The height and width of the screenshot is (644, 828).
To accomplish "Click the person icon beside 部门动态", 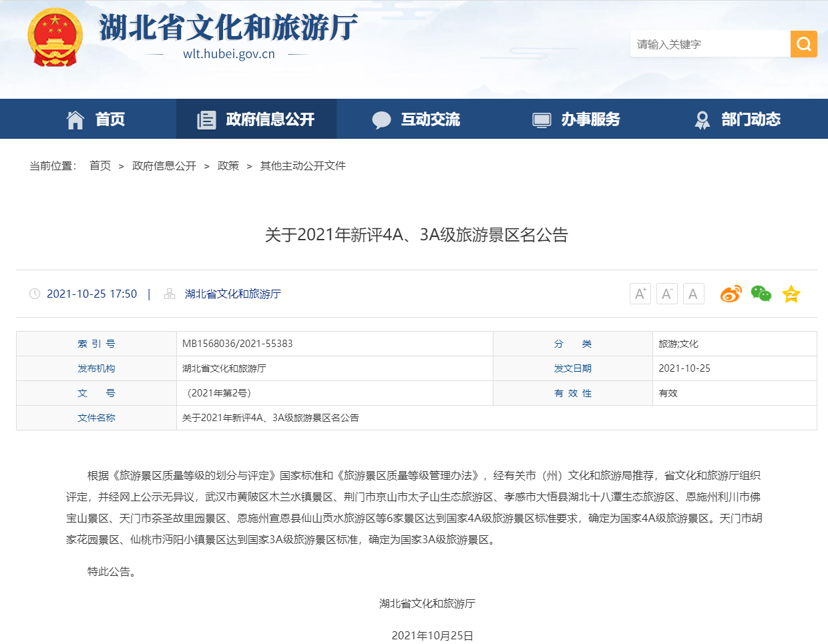I will [x=702, y=118].
